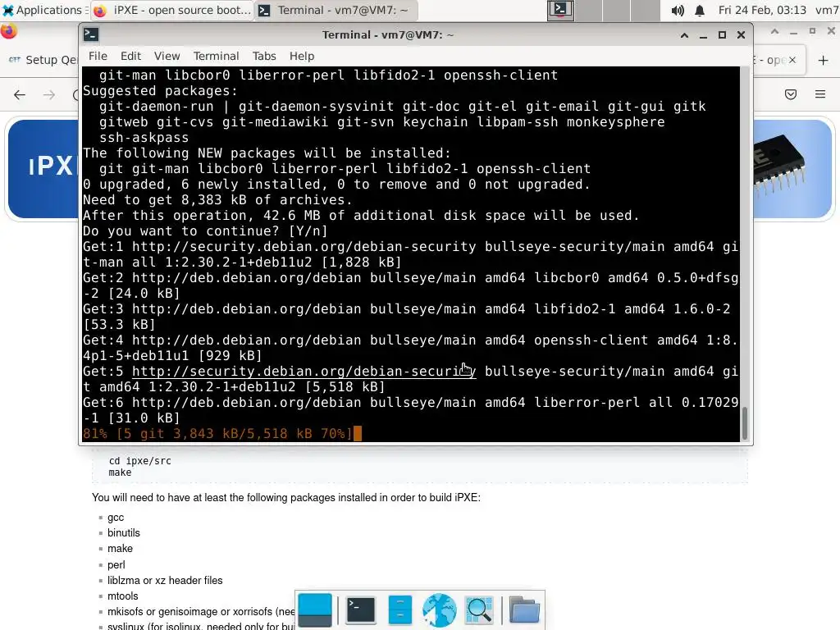Click 'Do you want to continue? [Y/n]' text
Screen dimensions: 840x630
tap(204, 231)
